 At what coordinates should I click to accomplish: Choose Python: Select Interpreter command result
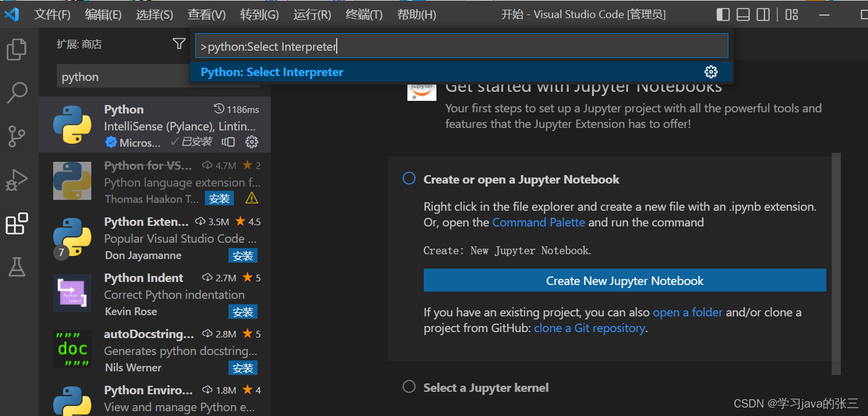461,72
